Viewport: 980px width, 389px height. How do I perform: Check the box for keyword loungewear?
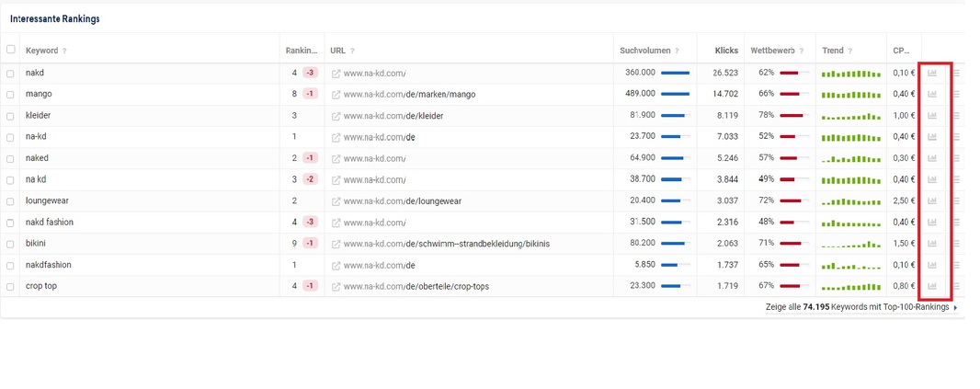point(10,202)
